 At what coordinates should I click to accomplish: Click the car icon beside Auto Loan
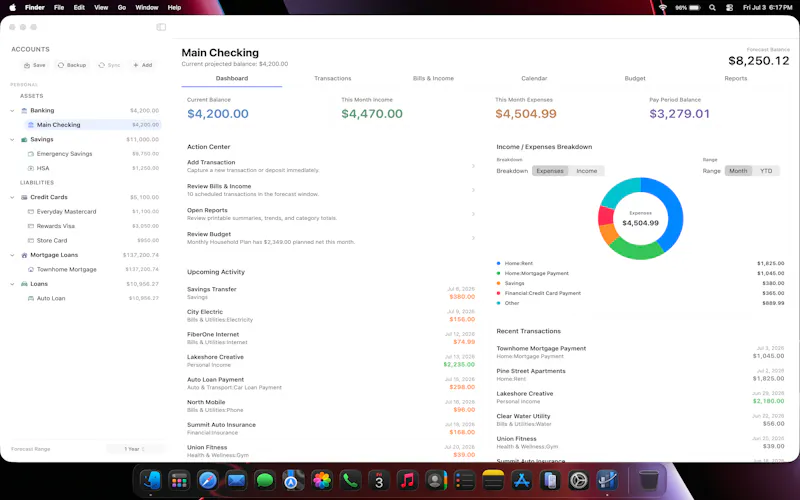pos(31,298)
